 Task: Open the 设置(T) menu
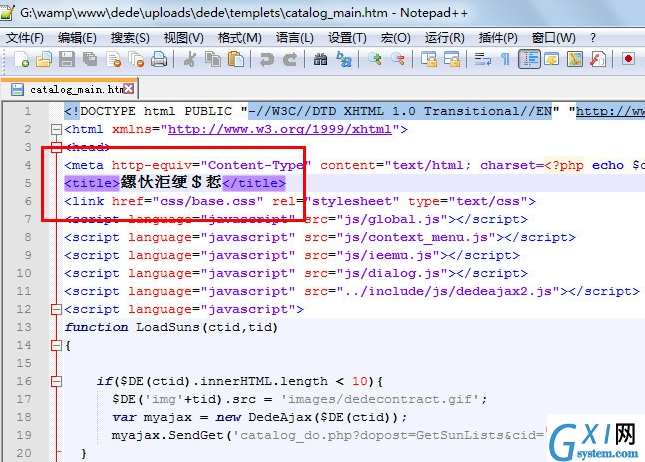coord(347,38)
